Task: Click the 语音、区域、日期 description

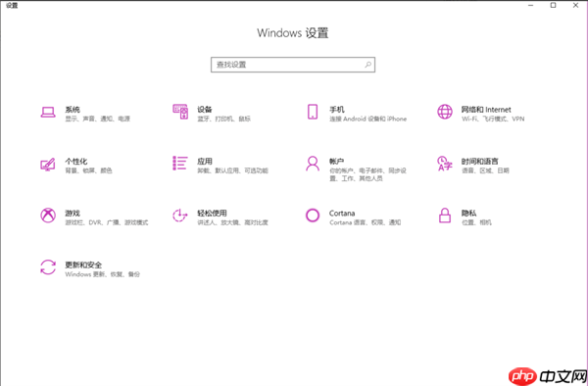Action: (x=485, y=170)
